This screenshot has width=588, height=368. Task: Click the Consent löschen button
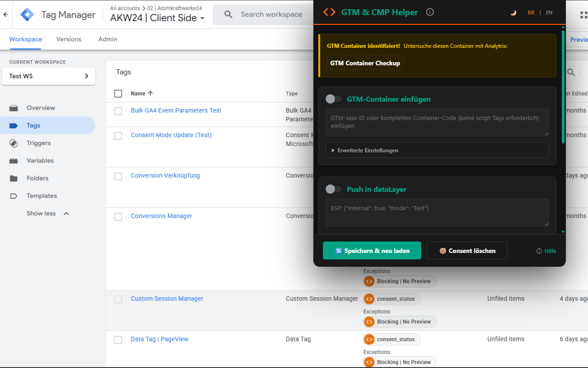tap(467, 251)
